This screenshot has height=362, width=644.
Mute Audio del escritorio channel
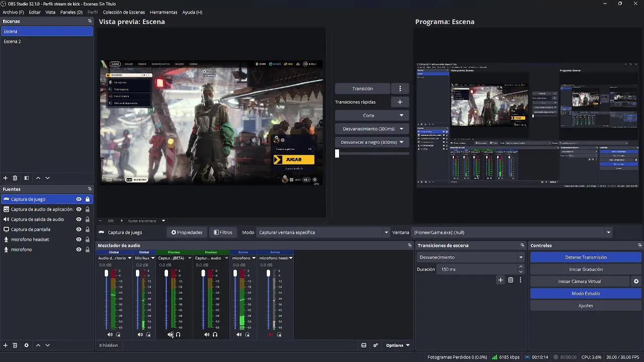coord(110,335)
